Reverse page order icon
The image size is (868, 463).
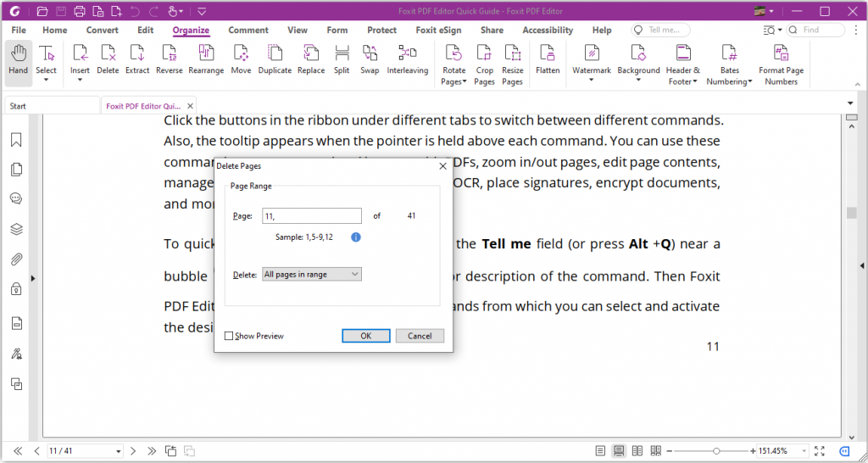click(169, 60)
